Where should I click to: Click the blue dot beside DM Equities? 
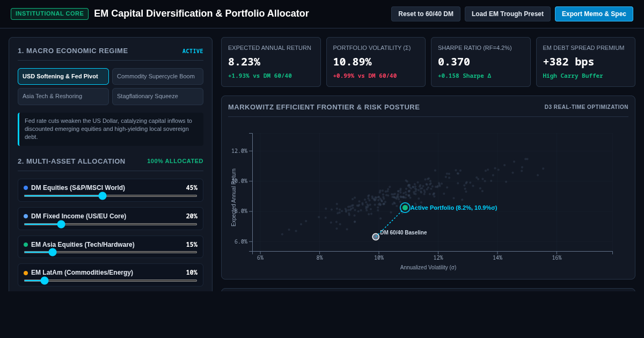[26, 188]
